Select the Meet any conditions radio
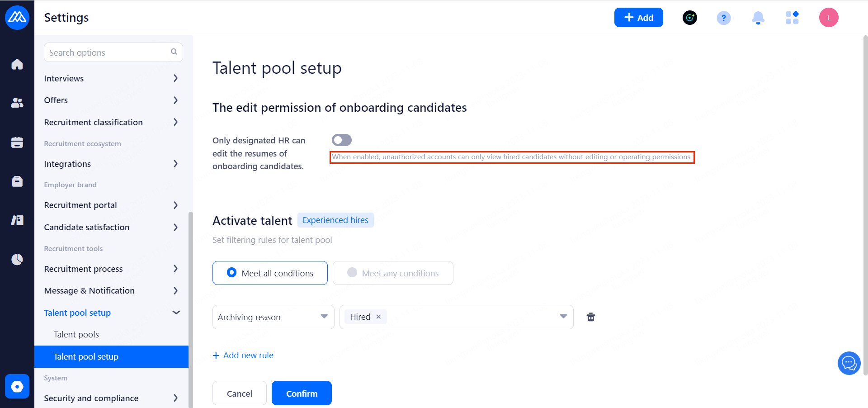The height and width of the screenshot is (408, 868). click(x=352, y=273)
